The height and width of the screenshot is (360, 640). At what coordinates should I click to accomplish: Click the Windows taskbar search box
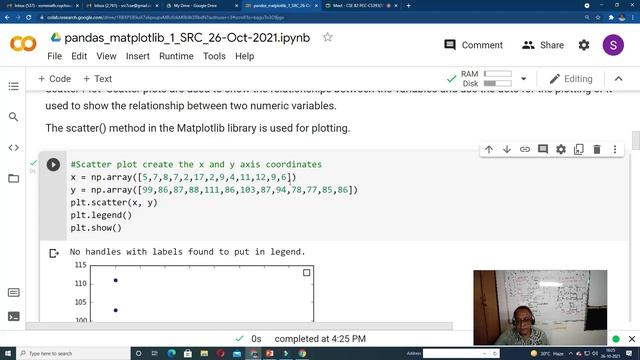(x=73, y=353)
